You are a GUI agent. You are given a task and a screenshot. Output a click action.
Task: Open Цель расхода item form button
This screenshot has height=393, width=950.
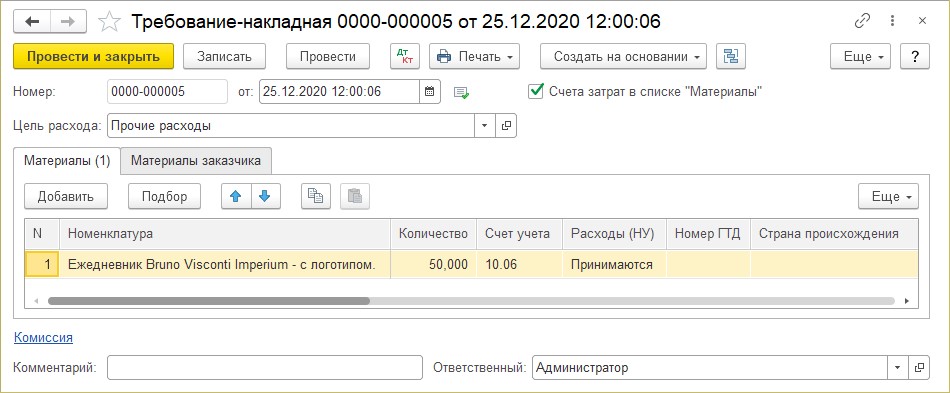coord(507,126)
